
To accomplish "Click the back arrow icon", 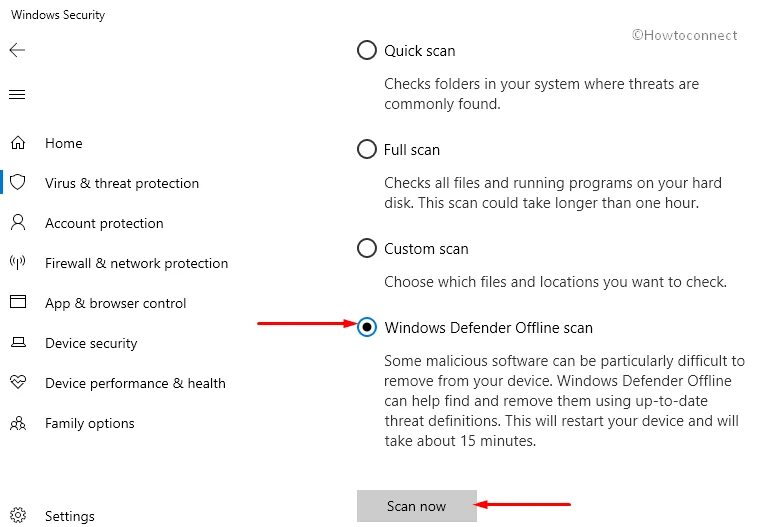I will (x=17, y=50).
